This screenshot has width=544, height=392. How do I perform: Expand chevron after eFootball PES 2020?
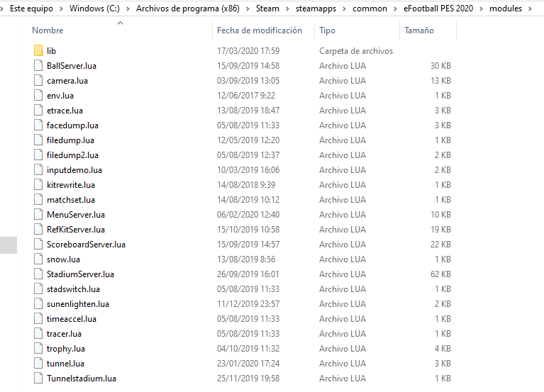481,9
